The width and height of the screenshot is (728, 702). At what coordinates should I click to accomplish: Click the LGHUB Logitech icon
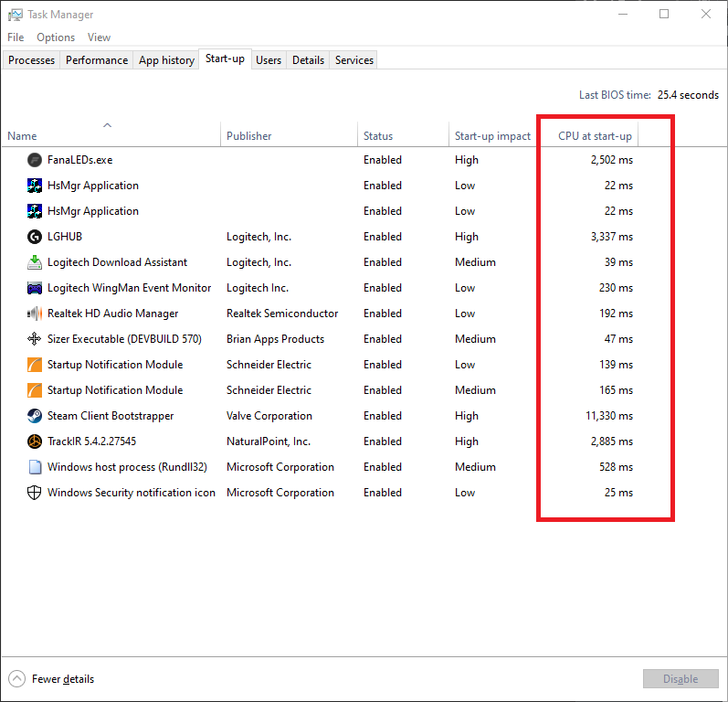[35, 237]
